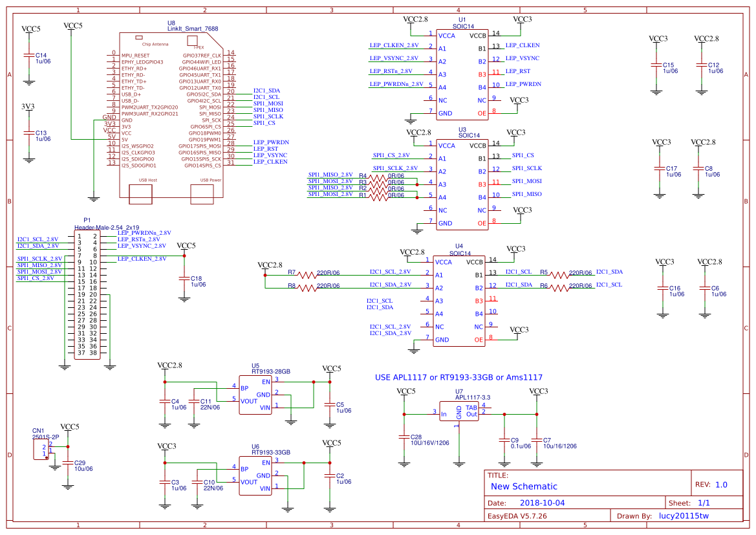This screenshot has height=535, width=756.
Task: Click the LEP_RSTn_2.8V net label at U1
Action: [x=391, y=71]
